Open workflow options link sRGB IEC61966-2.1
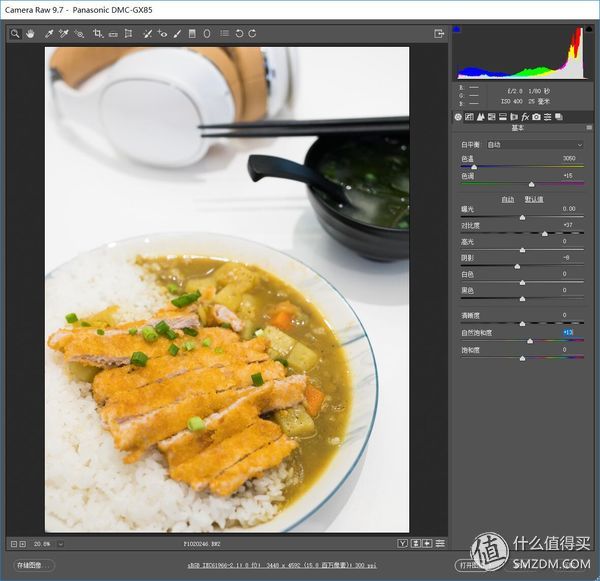Image resolution: width=600 pixels, height=581 pixels. pyautogui.click(x=282, y=565)
